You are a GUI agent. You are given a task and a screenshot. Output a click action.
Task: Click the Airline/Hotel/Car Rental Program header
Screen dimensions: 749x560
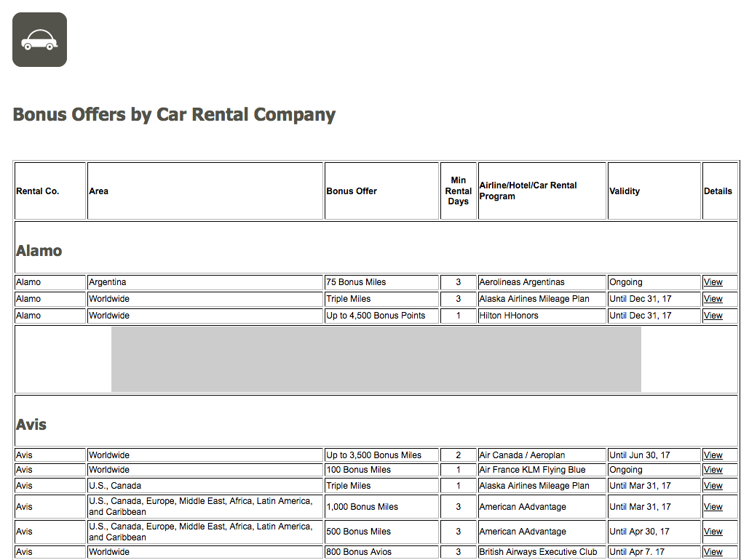coord(542,191)
